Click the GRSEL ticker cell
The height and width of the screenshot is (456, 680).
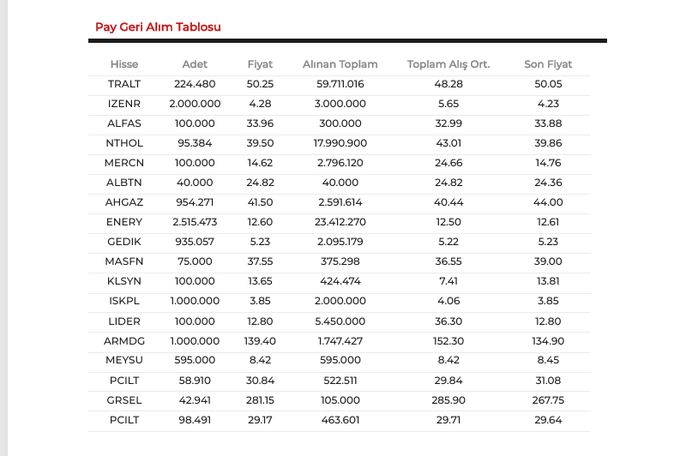(124, 400)
